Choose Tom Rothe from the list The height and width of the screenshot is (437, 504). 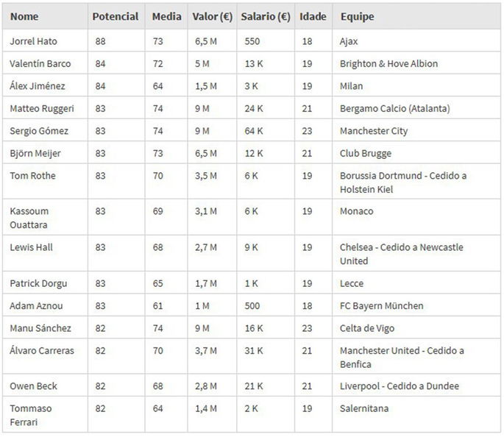point(32,176)
